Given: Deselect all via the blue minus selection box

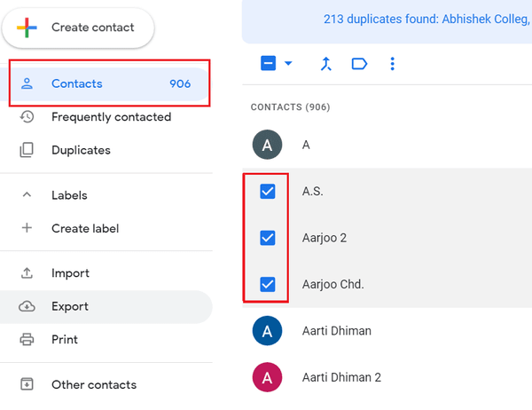Looking at the screenshot, I should [268, 64].
